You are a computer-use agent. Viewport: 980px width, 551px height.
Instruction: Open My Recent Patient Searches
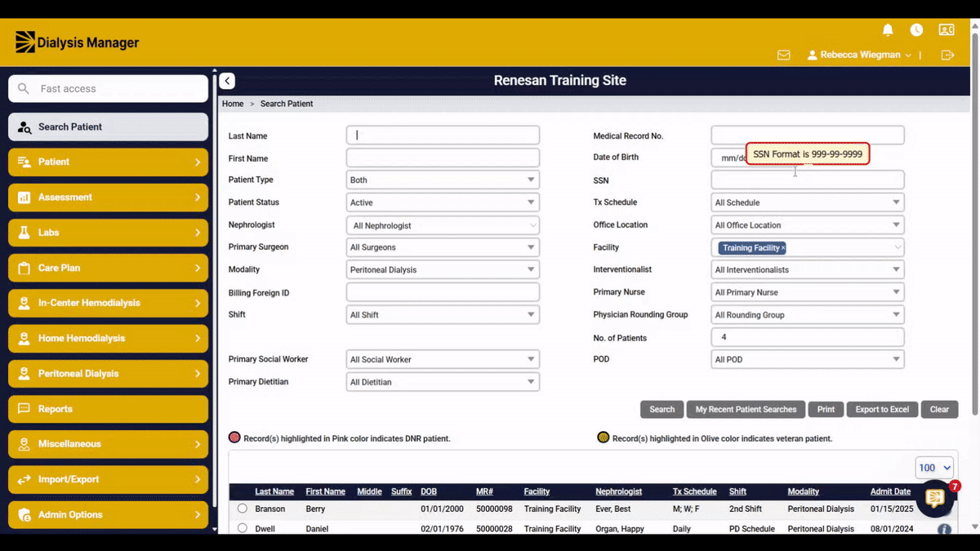click(746, 410)
